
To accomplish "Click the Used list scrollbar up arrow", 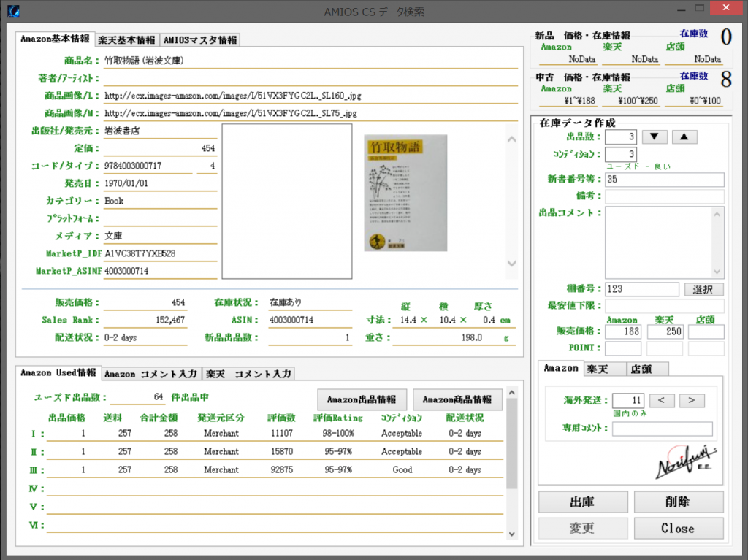I will [512, 393].
